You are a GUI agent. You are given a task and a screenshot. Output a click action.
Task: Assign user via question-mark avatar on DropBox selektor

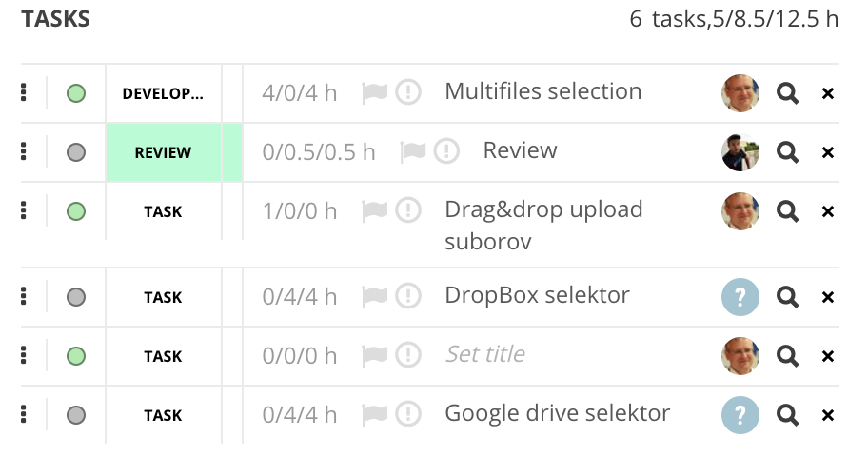pos(740,297)
